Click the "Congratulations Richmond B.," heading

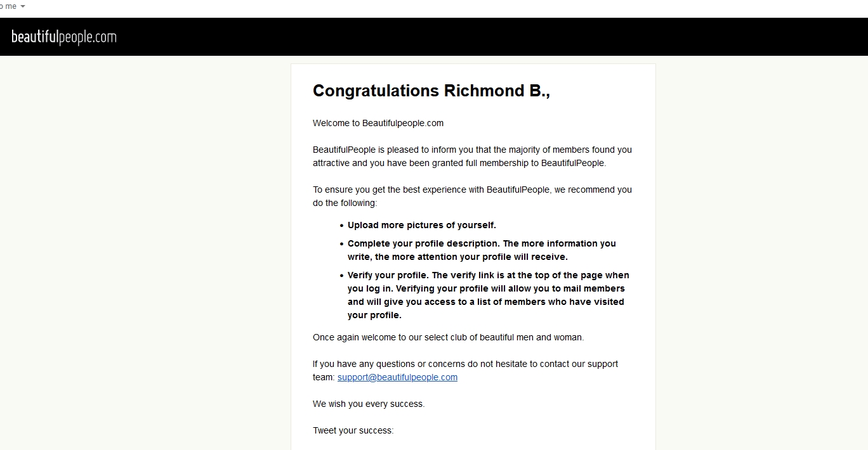[x=431, y=91]
